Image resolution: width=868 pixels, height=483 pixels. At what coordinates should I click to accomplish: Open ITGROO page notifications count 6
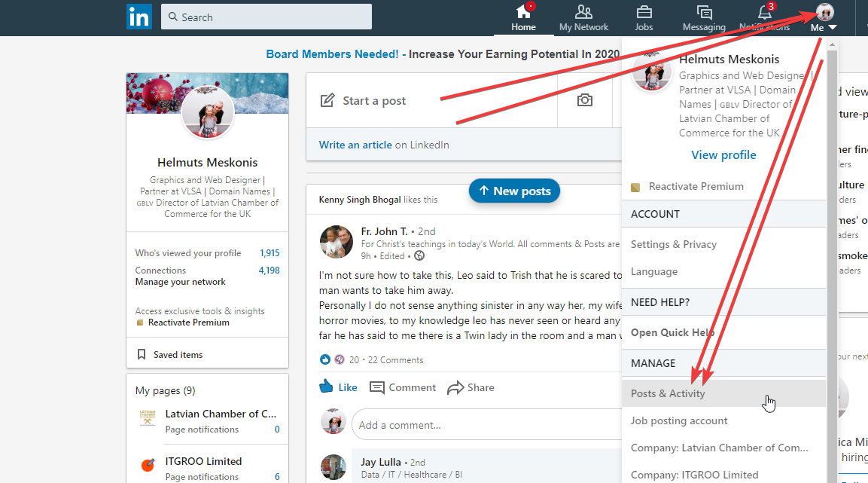click(277, 477)
